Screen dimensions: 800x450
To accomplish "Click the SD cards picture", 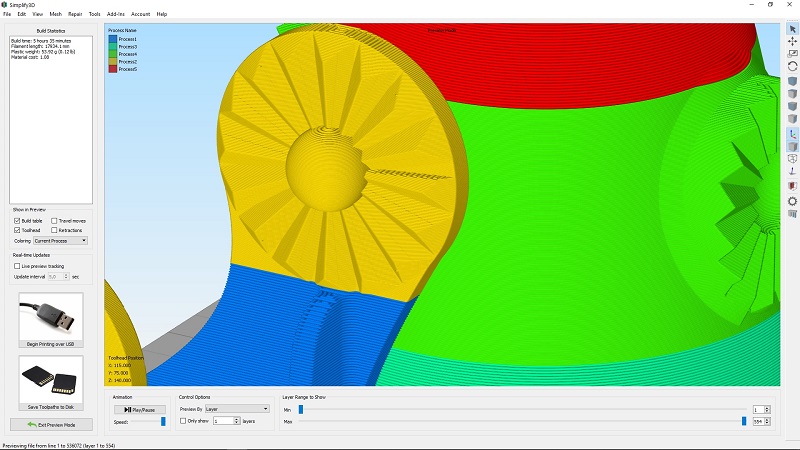I will coord(51,380).
